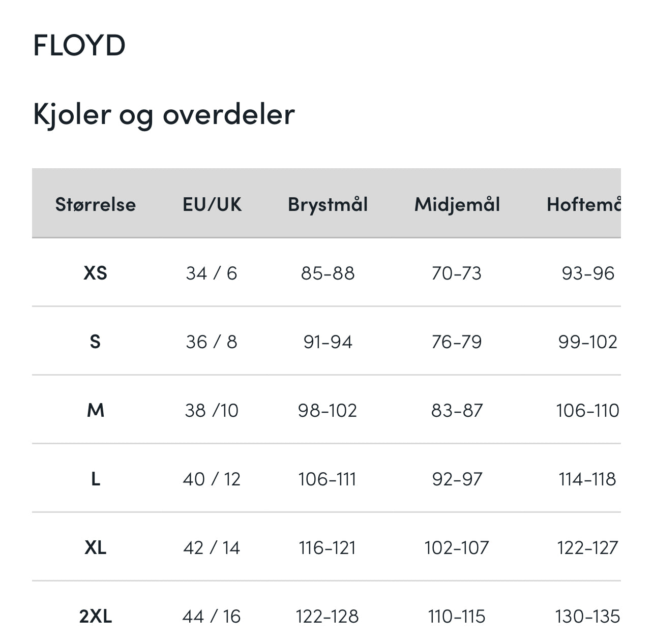Click the L size row label

pyautogui.click(x=96, y=479)
